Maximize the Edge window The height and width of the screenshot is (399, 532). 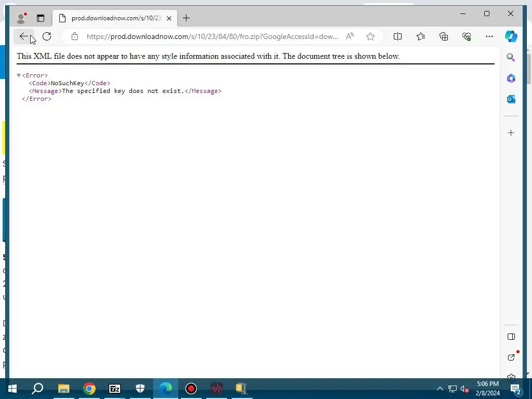486,14
